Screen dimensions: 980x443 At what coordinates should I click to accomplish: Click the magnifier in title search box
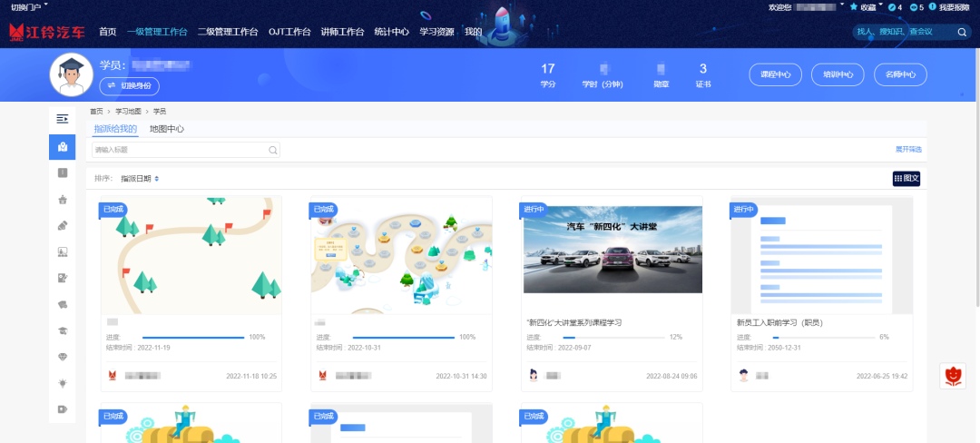click(272, 150)
